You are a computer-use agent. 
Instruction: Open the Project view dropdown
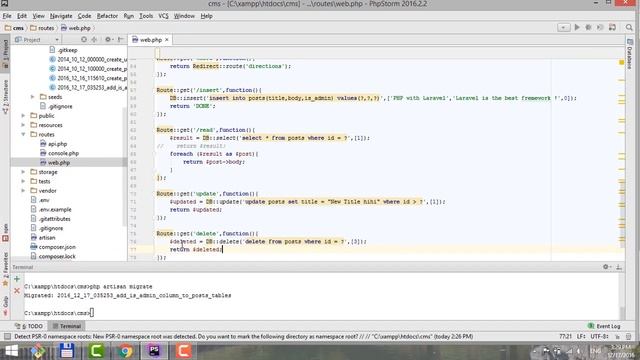[57, 40]
